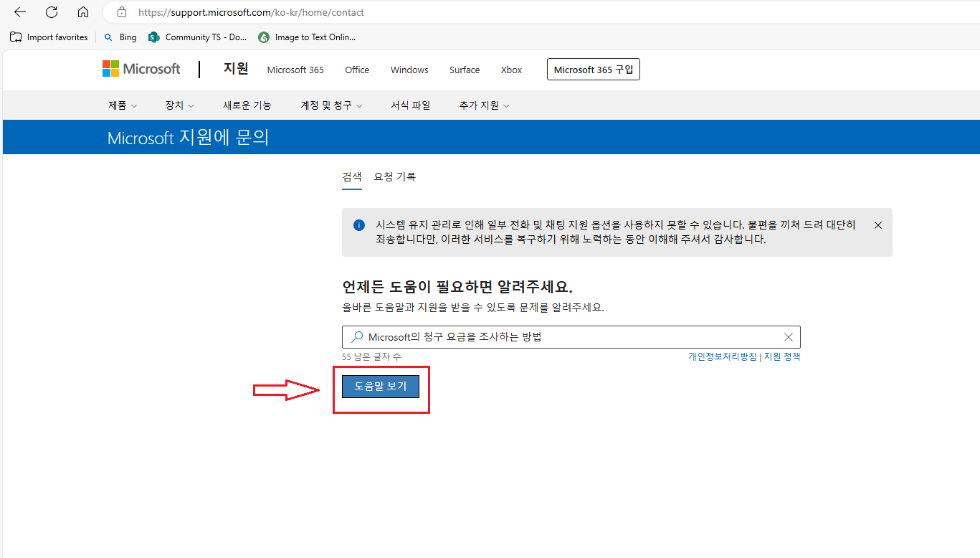
Task: Open Image to Text Online bookmark
Action: [x=307, y=37]
